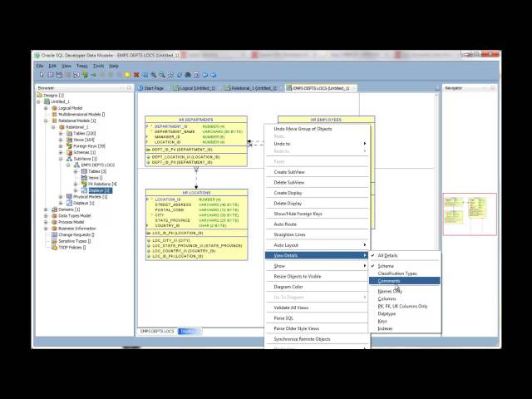The height and width of the screenshot is (399, 532).
Task: Click the Foreign Keys [39] tree icon
Action: pos(69,146)
